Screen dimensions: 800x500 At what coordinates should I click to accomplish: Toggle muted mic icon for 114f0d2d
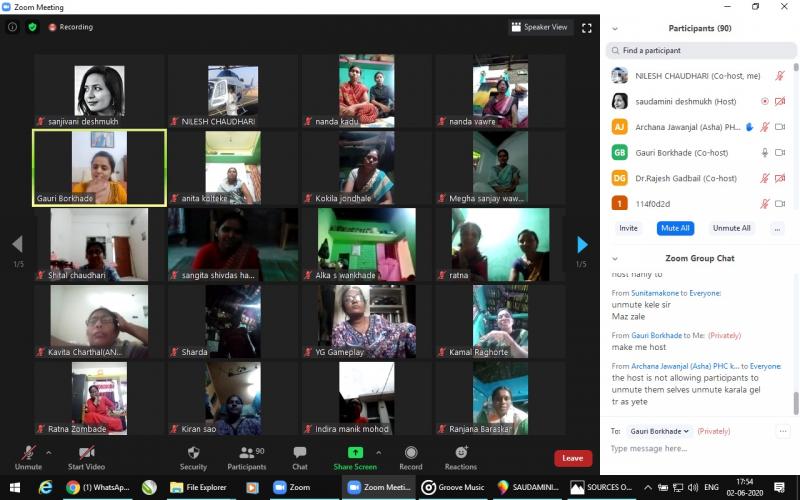tap(764, 204)
